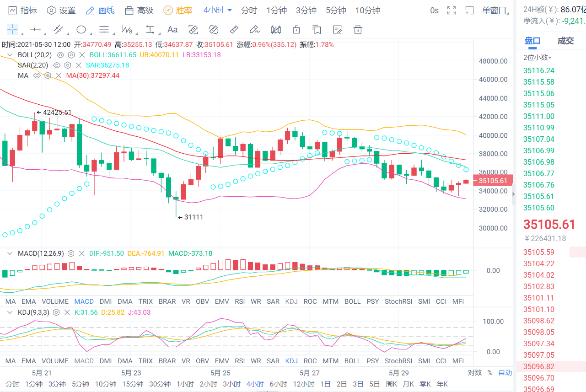
Task: Select the RSI indicator tab
Action: pyautogui.click(x=240, y=301)
